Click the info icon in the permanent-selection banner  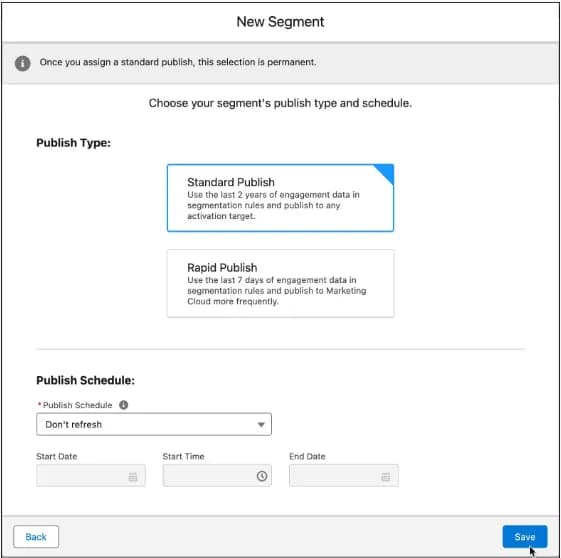22,63
